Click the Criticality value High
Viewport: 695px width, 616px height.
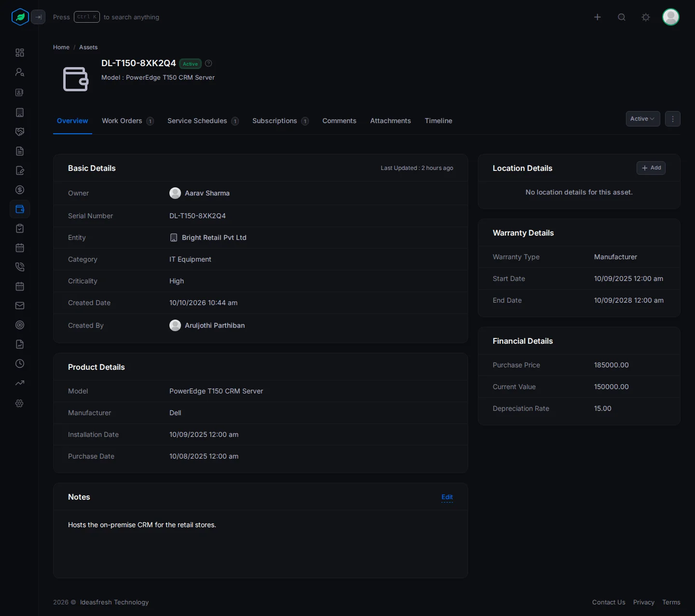(177, 281)
